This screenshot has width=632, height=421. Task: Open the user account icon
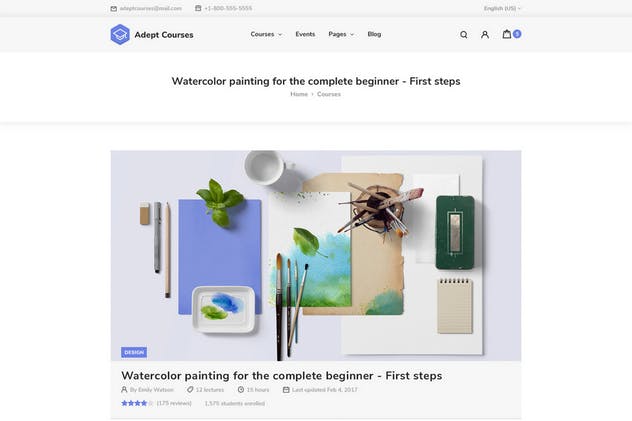[485, 35]
